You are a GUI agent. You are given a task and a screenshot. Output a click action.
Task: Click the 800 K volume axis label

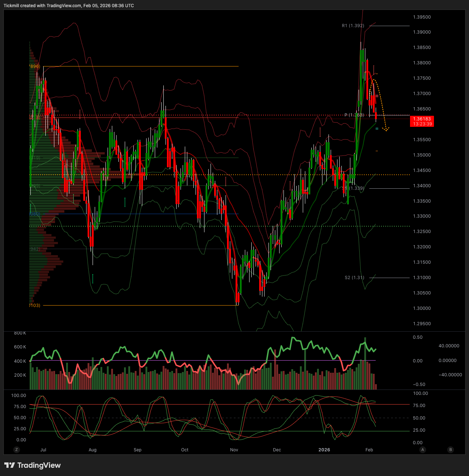point(20,333)
